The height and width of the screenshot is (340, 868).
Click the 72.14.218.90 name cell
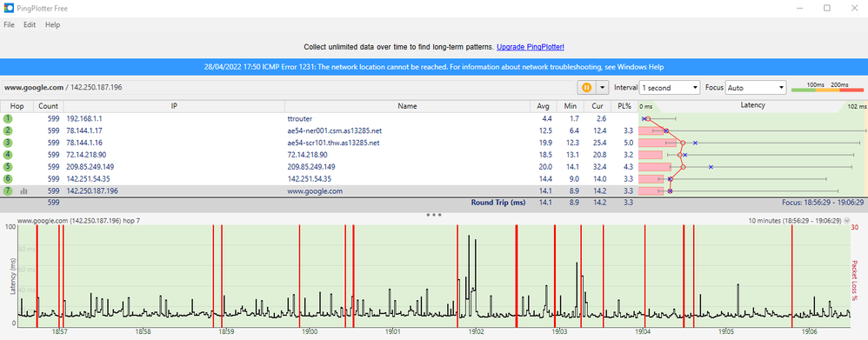click(x=307, y=155)
